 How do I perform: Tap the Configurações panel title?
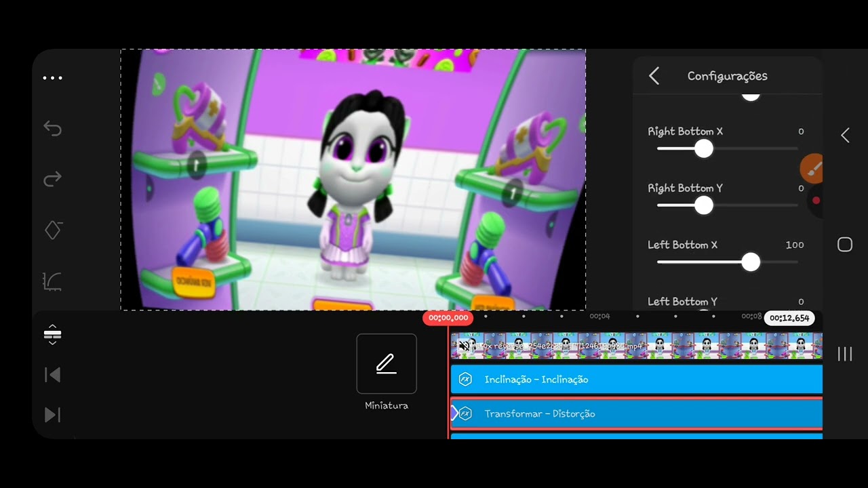coord(728,76)
